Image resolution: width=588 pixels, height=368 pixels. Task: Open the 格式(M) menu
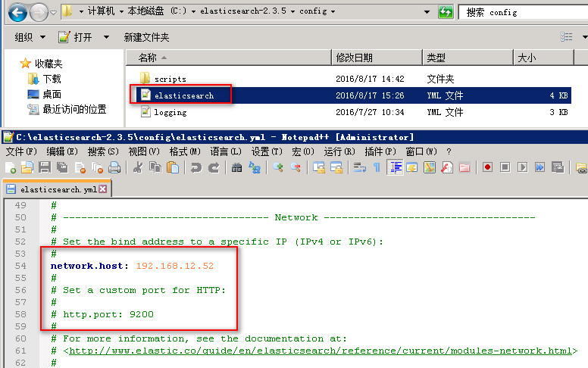point(185,151)
